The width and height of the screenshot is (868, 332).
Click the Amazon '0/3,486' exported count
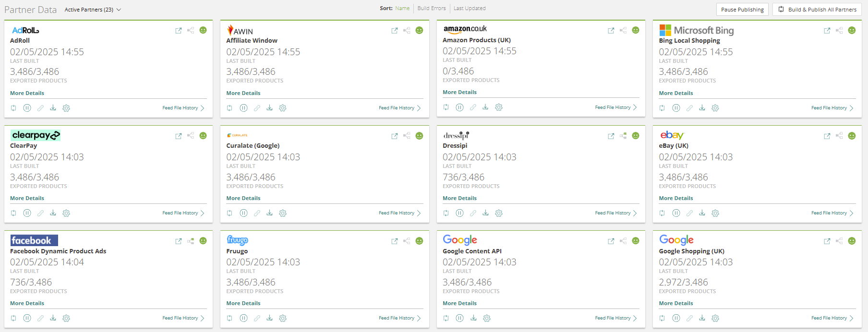tap(458, 71)
